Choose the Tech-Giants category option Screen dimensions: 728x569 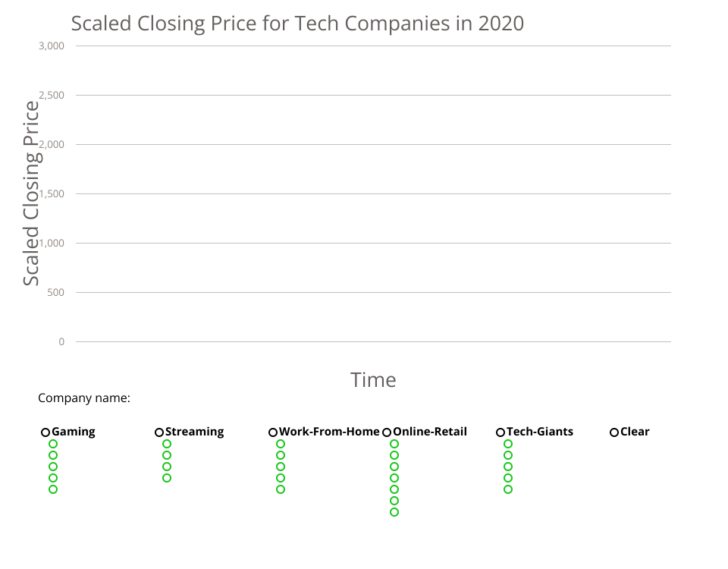(500, 432)
